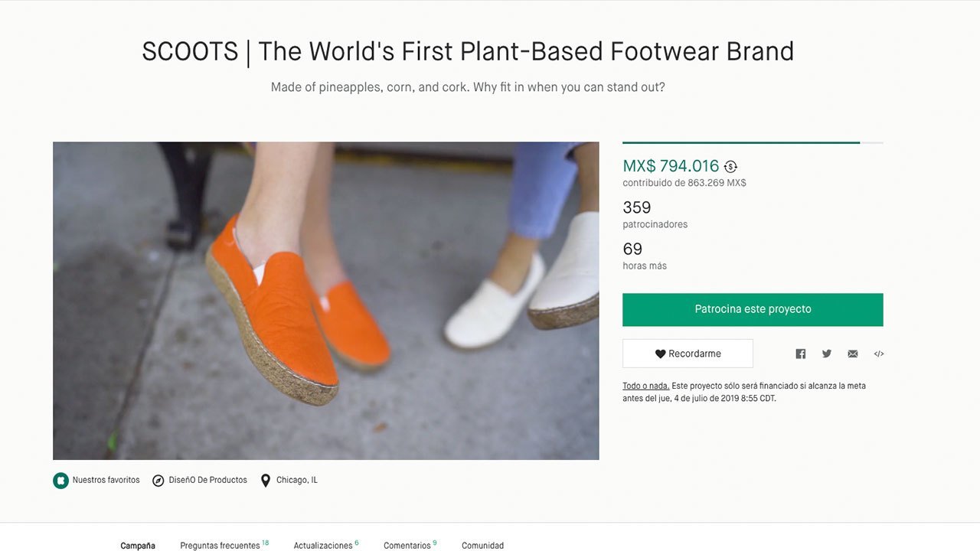Image resolution: width=980 pixels, height=551 pixels.
Task: Click the SCOOTS project title heading
Action: 468,51
